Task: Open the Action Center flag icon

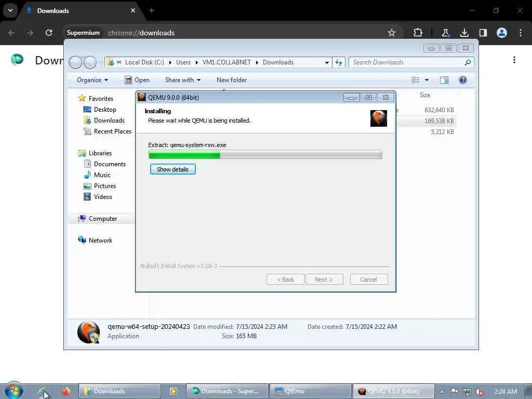Action: click(x=454, y=392)
